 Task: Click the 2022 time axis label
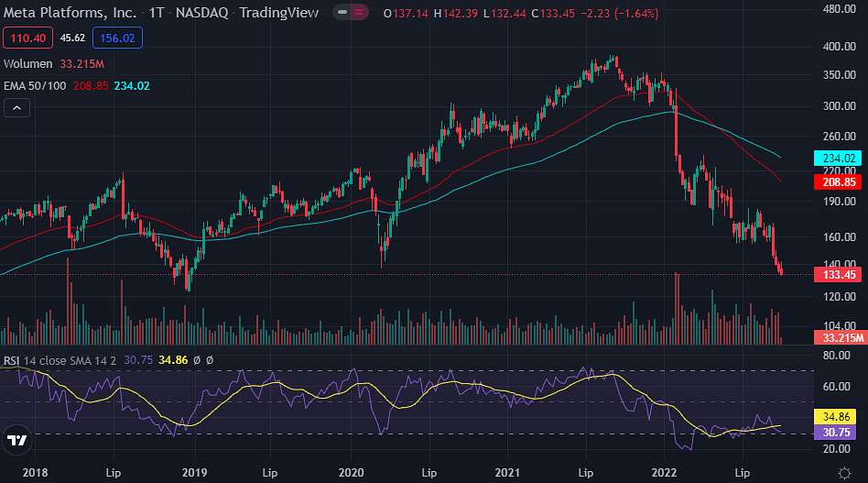coord(664,473)
